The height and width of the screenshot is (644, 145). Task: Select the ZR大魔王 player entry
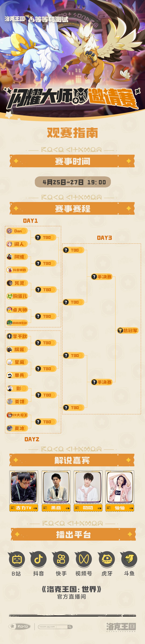(17, 415)
